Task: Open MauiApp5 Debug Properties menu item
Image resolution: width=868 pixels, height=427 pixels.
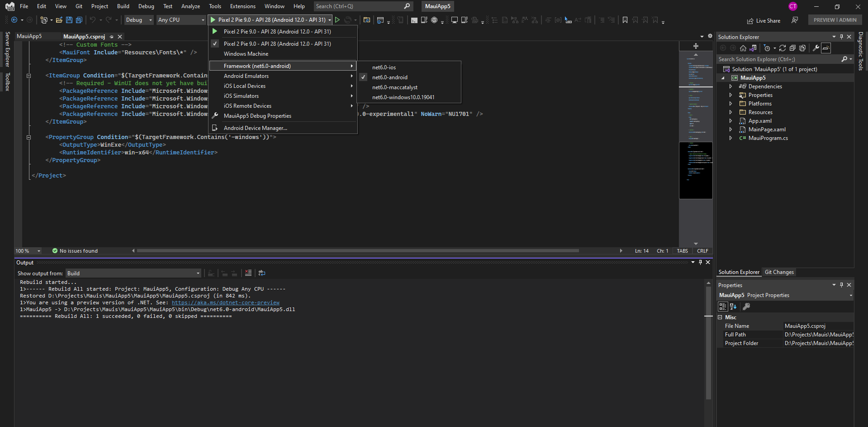Action: click(x=283, y=116)
